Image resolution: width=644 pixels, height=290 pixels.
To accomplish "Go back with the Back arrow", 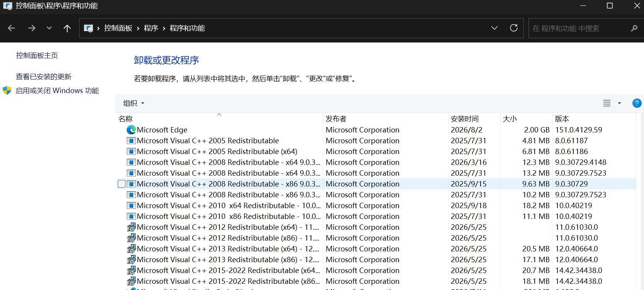I will click(12, 28).
